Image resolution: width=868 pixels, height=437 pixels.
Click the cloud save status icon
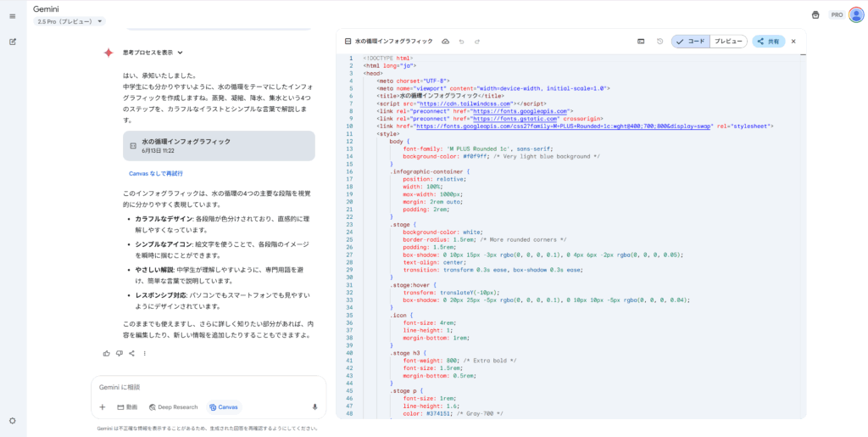[445, 42]
